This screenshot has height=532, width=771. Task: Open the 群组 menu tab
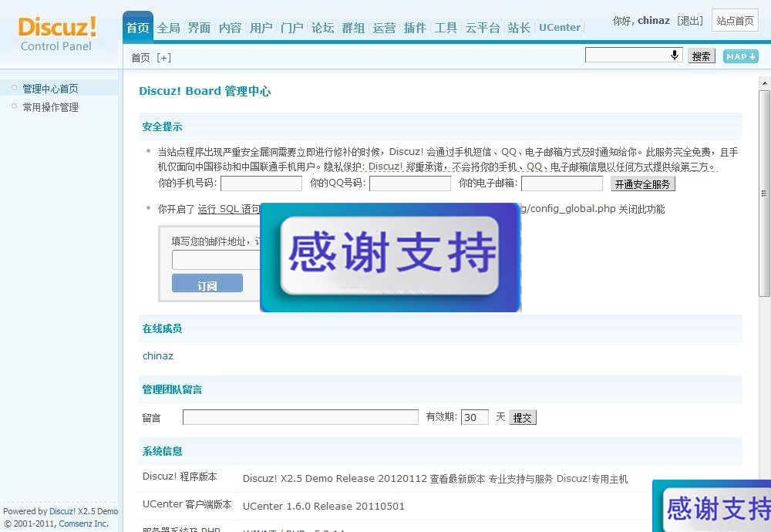pyautogui.click(x=354, y=28)
